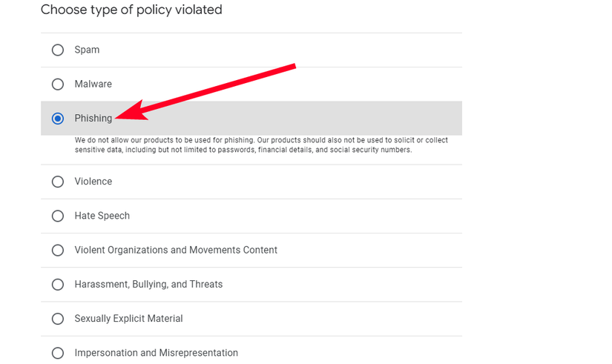Click the "Violence" label text
Screen dimensions: 612x364
click(x=93, y=182)
